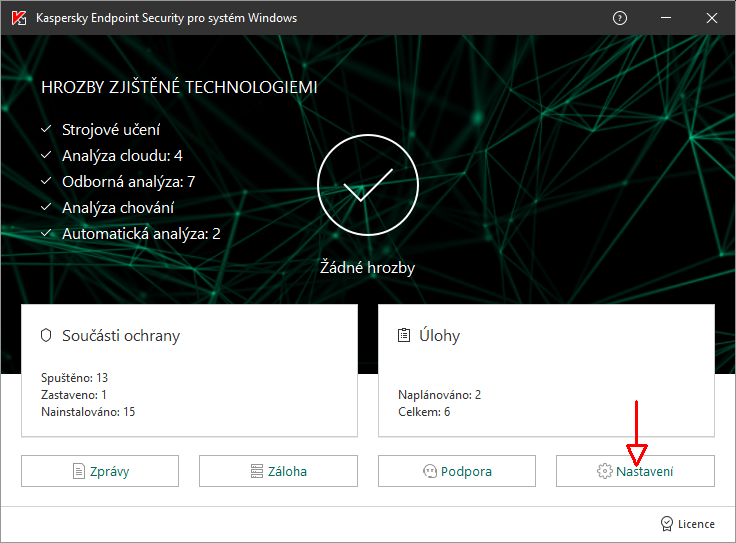Image resolution: width=736 pixels, height=543 pixels.
Task: Click the badge icon next to Licence
Action: pyautogui.click(x=667, y=524)
